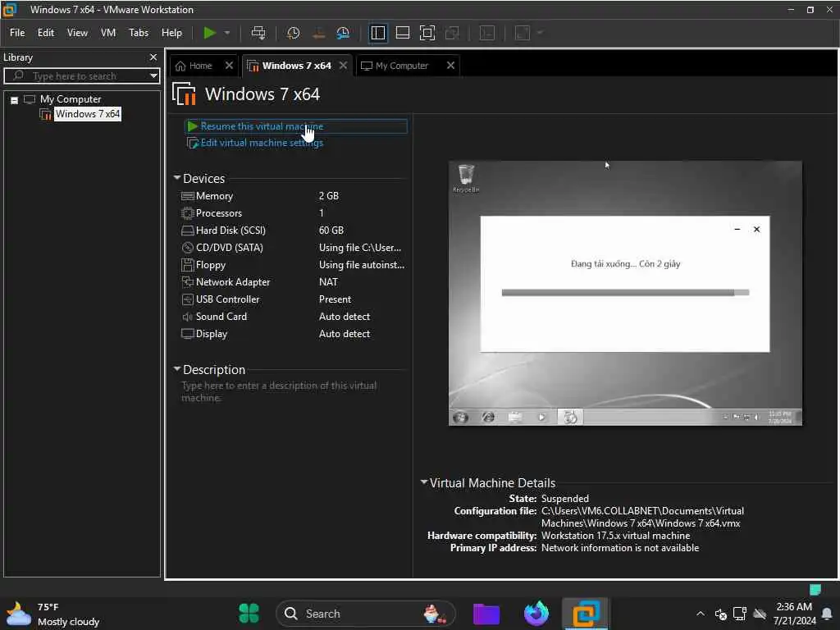This screenshot has height=630, width=840.
Task: Click the Display monitor icon
Action: coord(188,334)
